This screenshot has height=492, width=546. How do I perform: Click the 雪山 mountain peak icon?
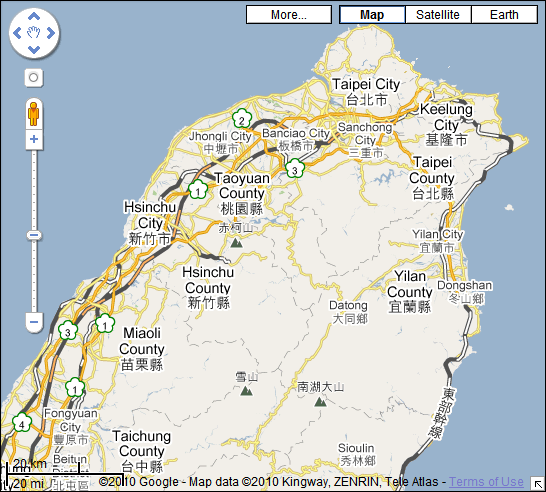(x=247, y=391)
